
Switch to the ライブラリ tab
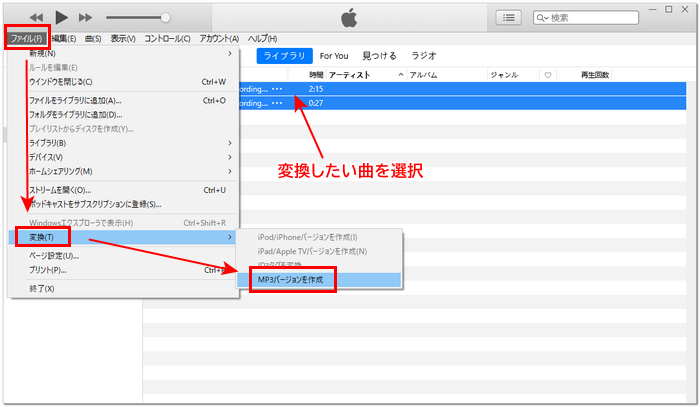284,56
